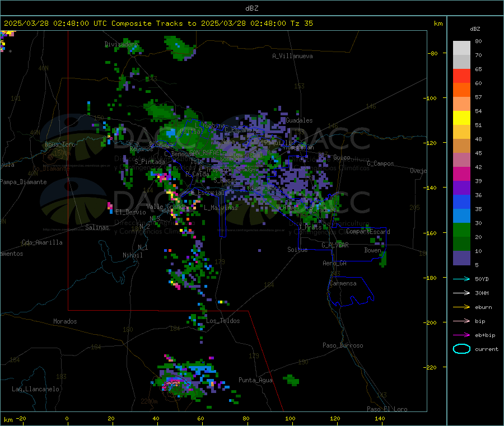Click the Nihuil map label

click(133, 255)
